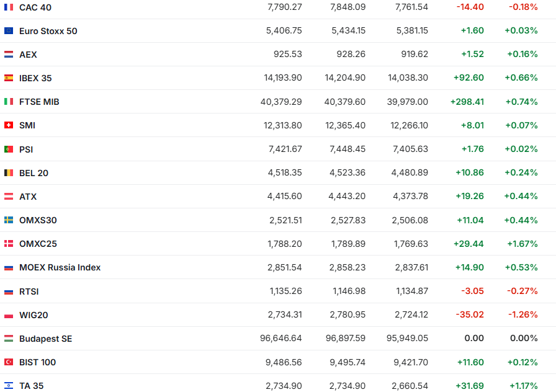
Task: View the ATX index page
Action: tap(28, 197)
